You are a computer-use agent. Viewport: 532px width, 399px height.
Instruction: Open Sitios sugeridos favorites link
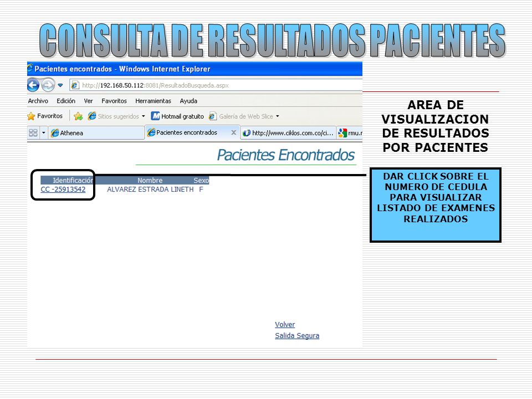click(114, 116)
